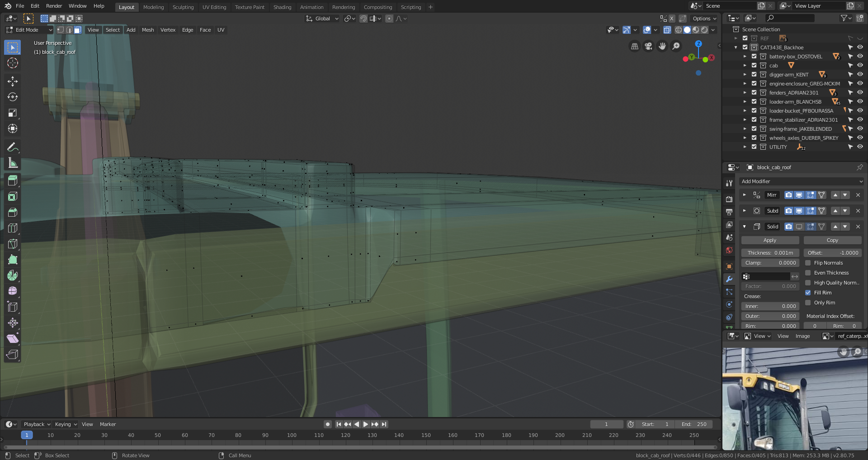
Task: Select the Move tool in the toolbar
Action: pyautogui.click(x=13, y=81)
